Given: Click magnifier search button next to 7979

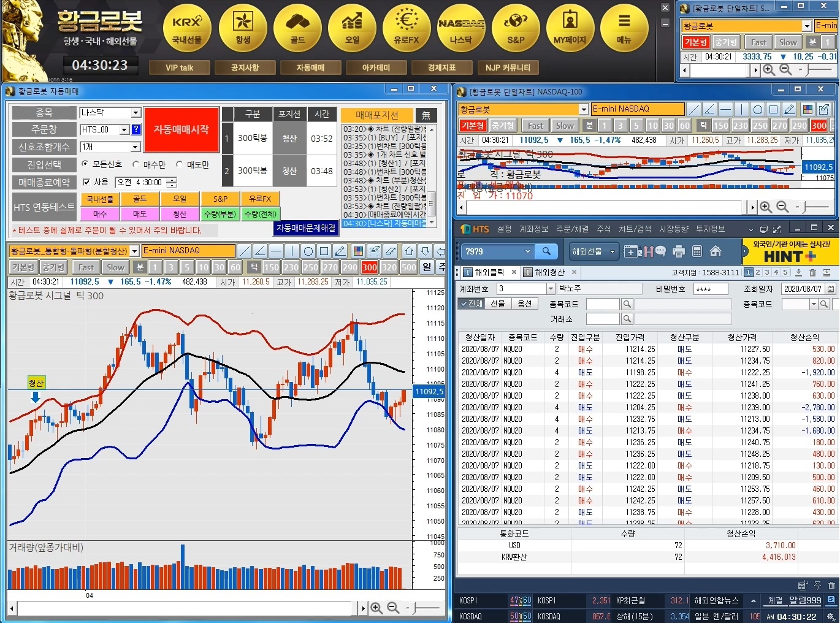Looking at the screenshot, I should 546,251.
